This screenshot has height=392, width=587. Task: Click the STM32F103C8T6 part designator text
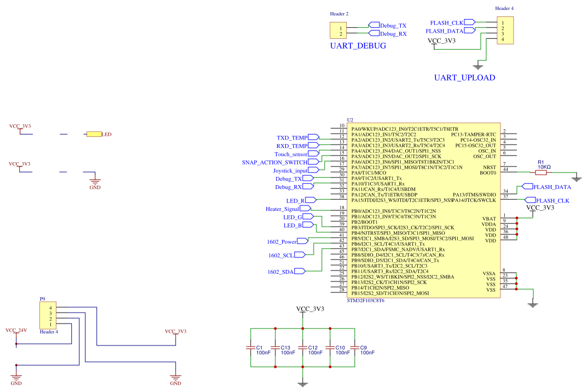point(365,300)
